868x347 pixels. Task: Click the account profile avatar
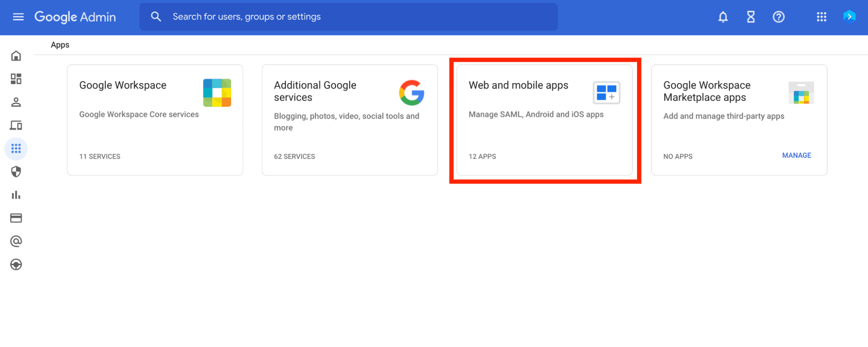pyautogui.click(x=849, y=17)
